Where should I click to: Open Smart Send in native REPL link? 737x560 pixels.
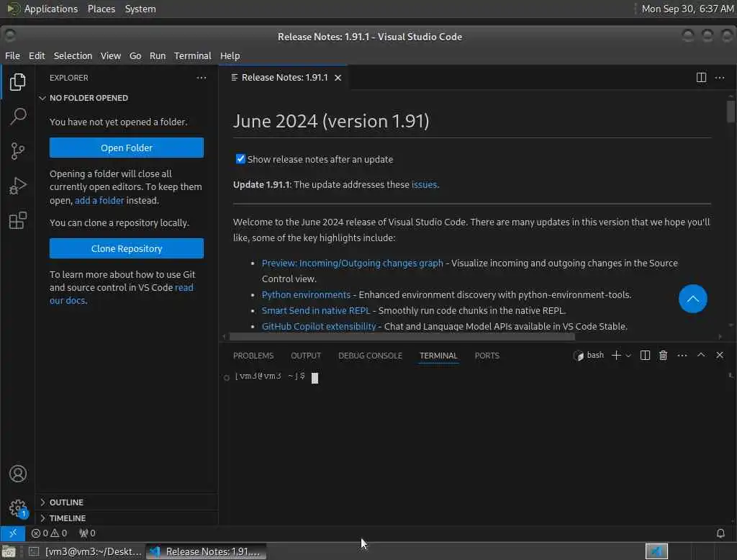click(x=316, y=310)
